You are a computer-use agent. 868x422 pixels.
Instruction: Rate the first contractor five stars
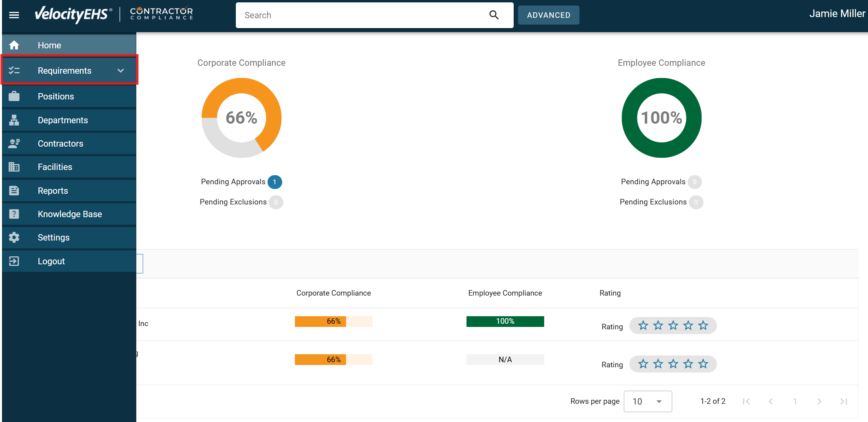pos(703,325)
